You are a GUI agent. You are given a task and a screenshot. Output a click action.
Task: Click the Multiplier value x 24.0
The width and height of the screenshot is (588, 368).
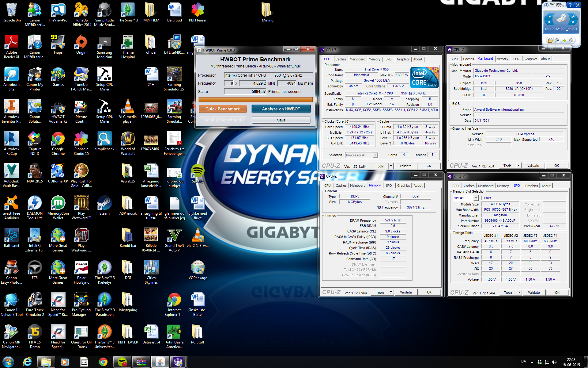pos(360,132)
